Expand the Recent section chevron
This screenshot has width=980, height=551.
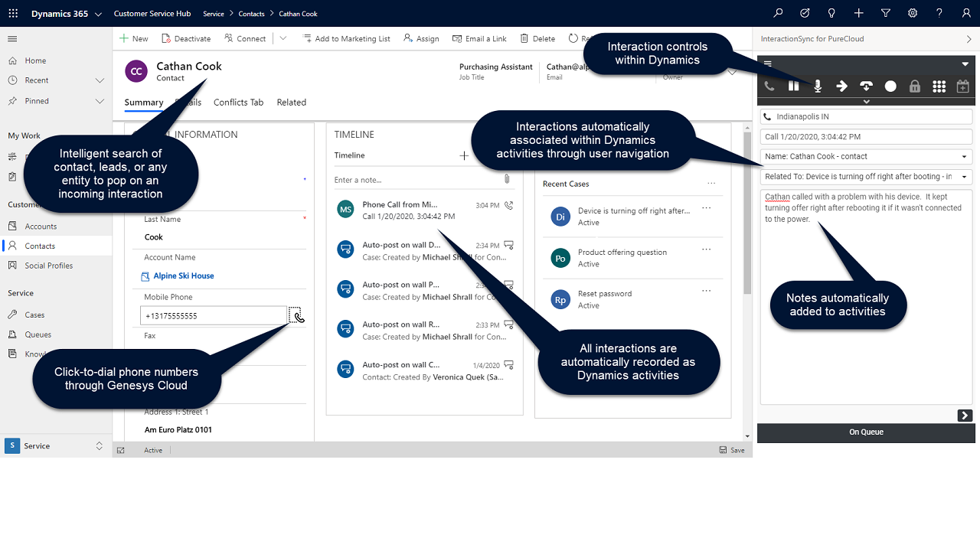(100, 80)
